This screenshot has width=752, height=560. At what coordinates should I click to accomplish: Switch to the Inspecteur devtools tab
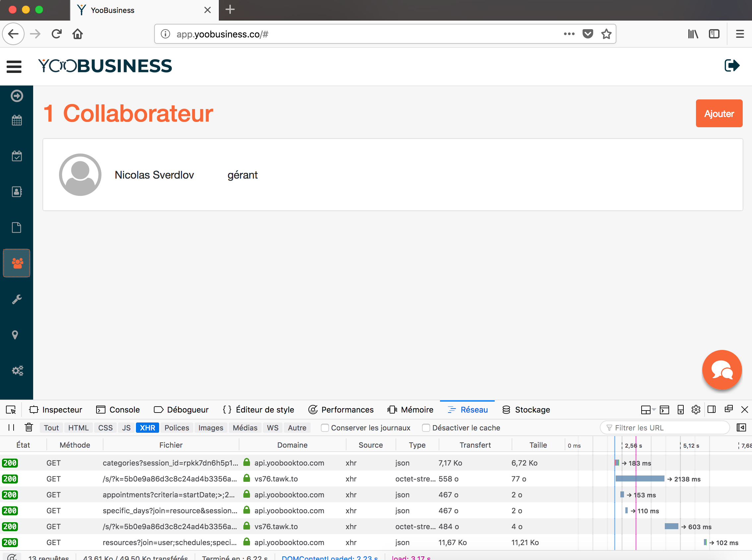coord(56,410)
